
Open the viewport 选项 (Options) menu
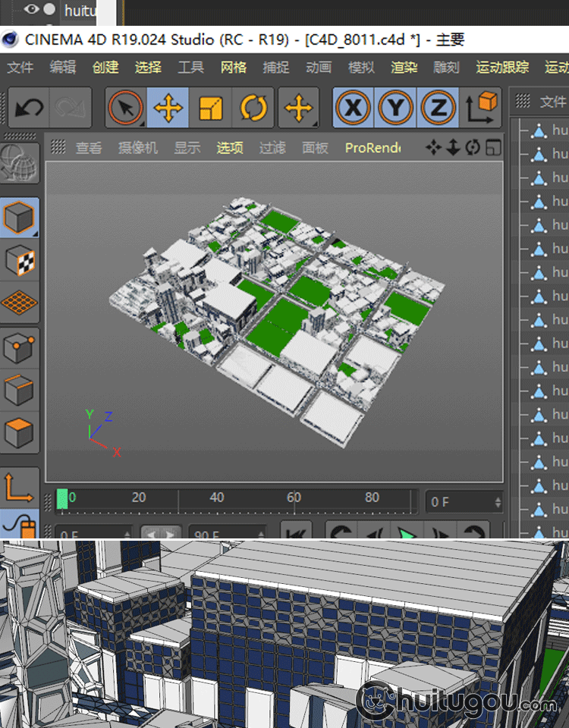pyautogui.click(x=230, y=148)
